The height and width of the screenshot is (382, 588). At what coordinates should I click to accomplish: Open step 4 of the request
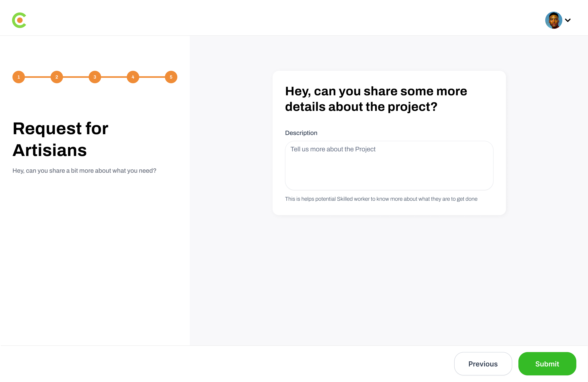pos(133,77)
